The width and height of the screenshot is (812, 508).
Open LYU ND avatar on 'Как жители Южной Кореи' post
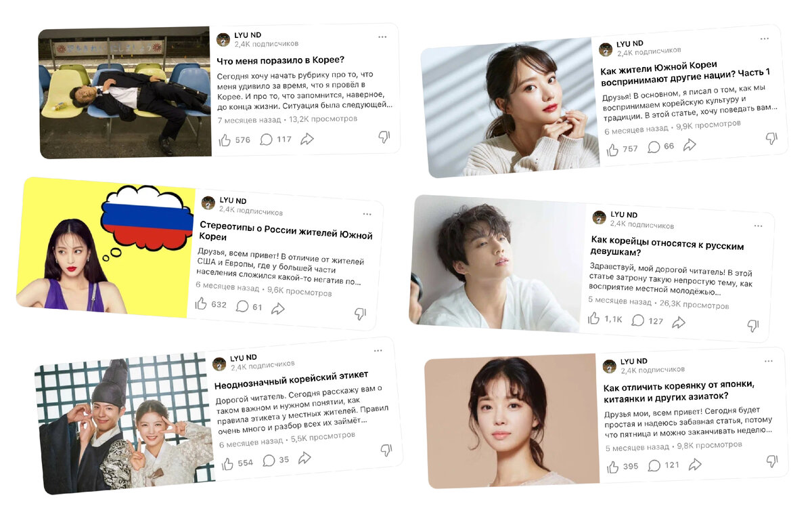pos(606,50)
